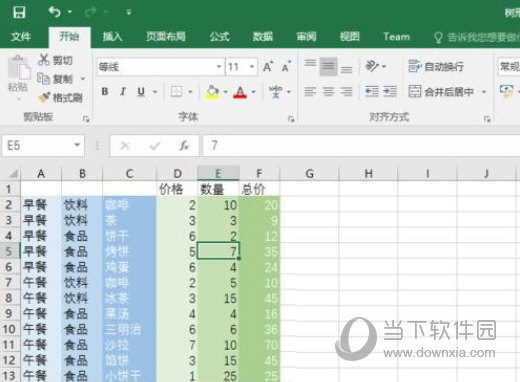Click the text Orientation icon
The image size is (520, 382).
[x=372, y=66]
